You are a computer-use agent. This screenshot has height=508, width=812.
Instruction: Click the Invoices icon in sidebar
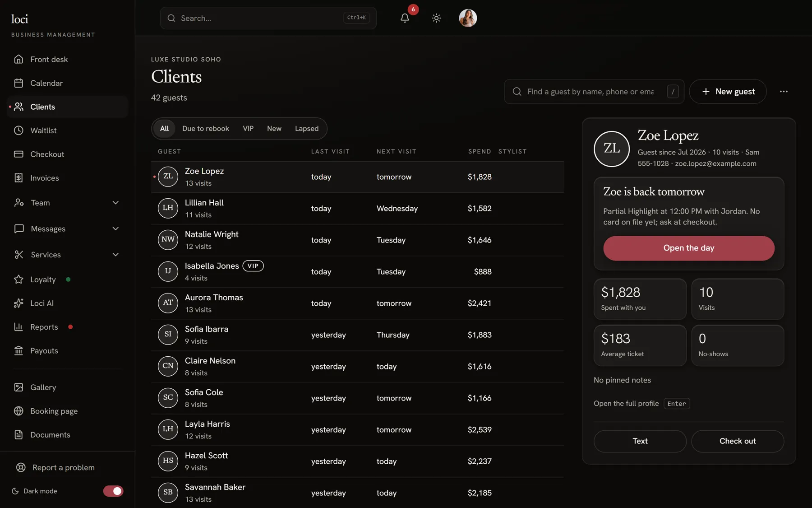[x=18, y=178]
